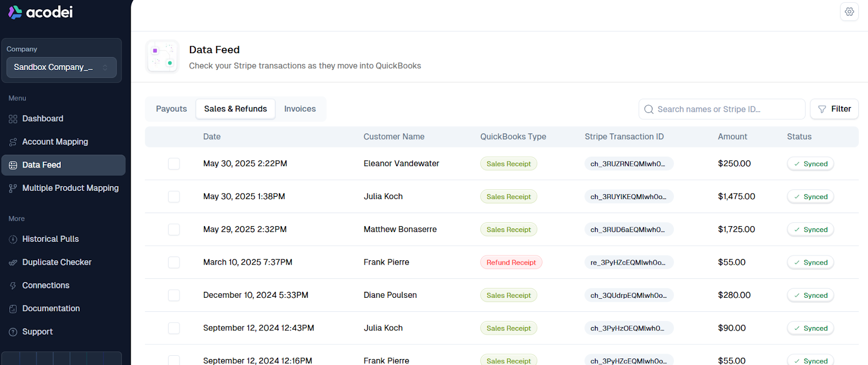The image size is (868, 365).
Task: Open the settings gear icon
Action: point(849,12)
